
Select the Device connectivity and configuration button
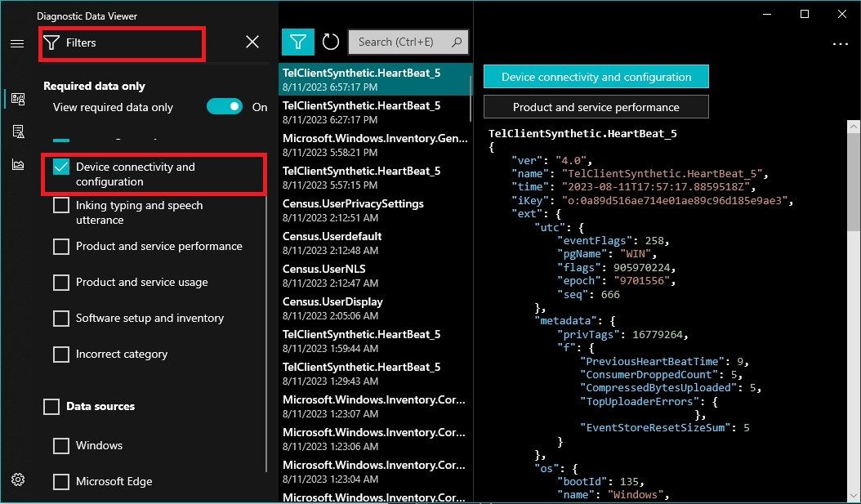tap(596, 76)
